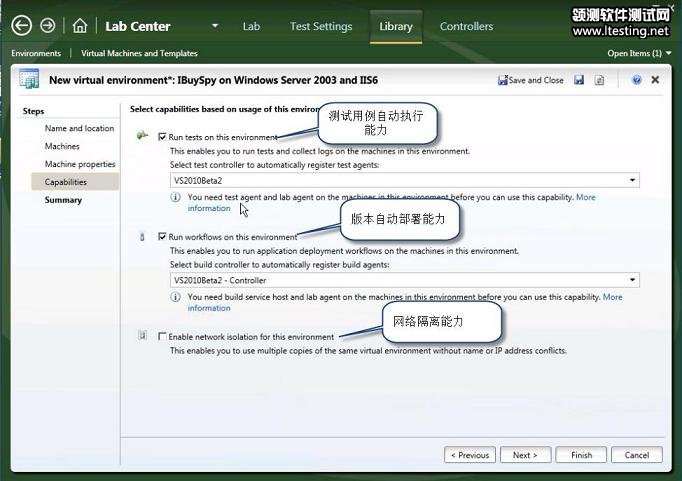Image resolution: width=682 pixels, height=481 pixels.
Task: Uncheck Run tests on this environment
Action: click(162, 136)
